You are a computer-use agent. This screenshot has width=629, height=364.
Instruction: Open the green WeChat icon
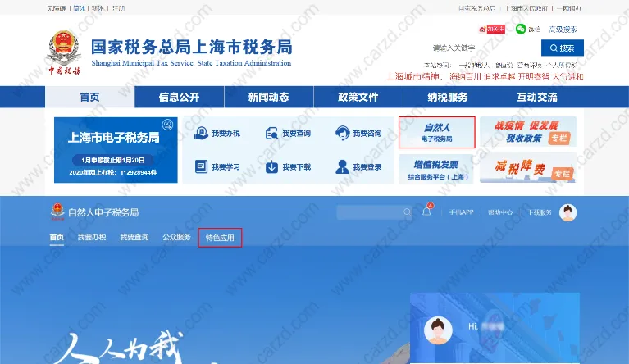pyautogui.click(x=520, y=29)
